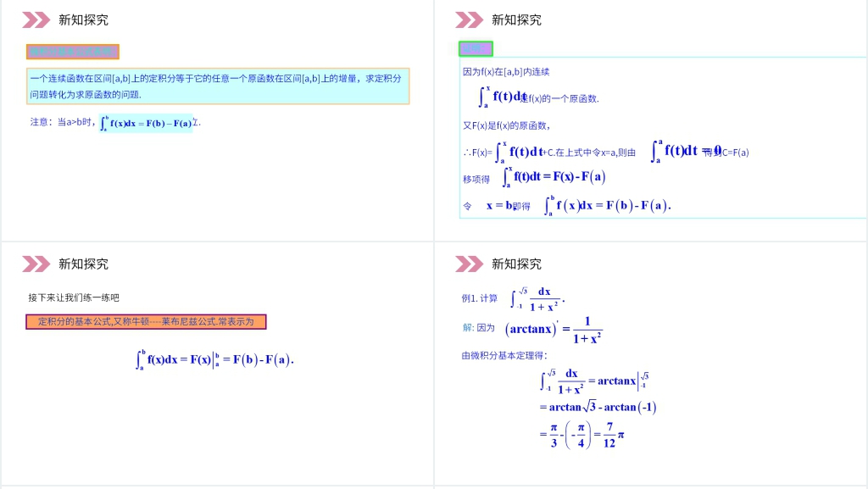Select the text 解: 因为
The height and width of the screenshot is (489, 868).
478,327
